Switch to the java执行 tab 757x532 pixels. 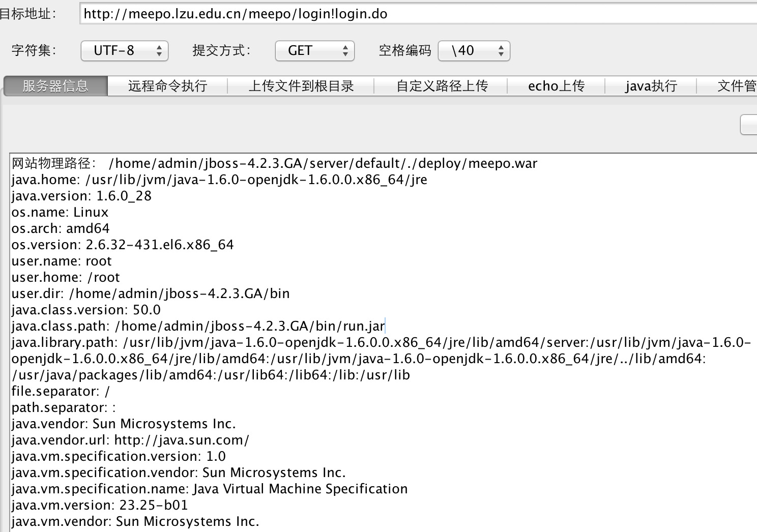coord(651,86)
